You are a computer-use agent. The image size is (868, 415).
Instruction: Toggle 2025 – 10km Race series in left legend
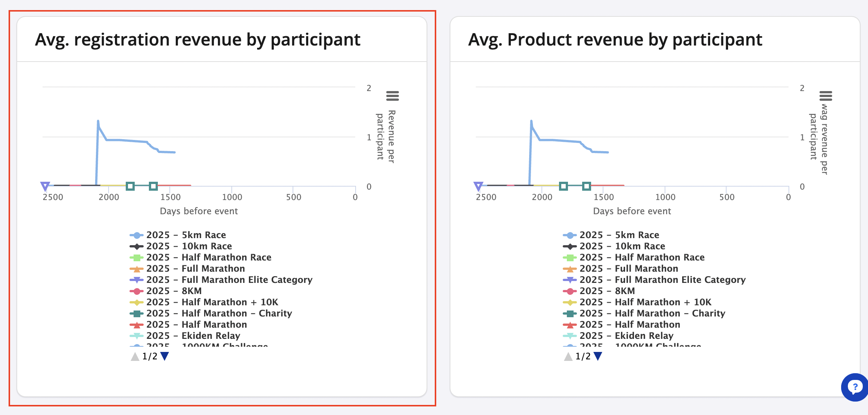(189, 246)
